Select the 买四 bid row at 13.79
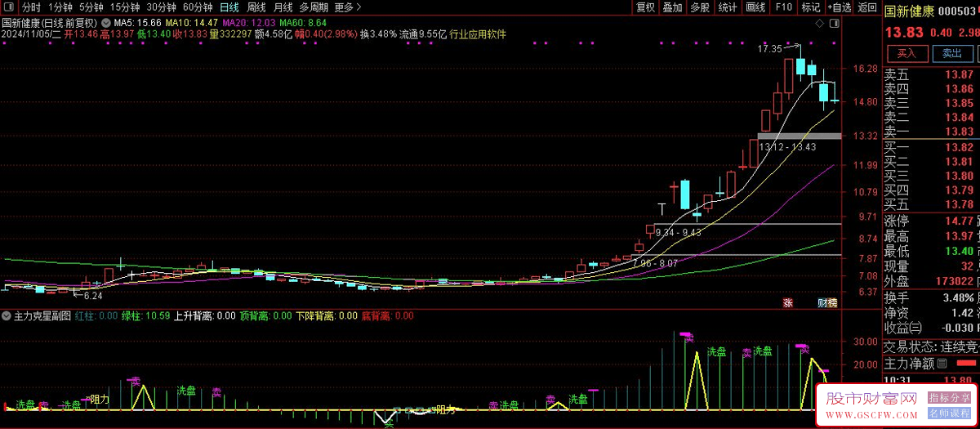 [931, 190]
